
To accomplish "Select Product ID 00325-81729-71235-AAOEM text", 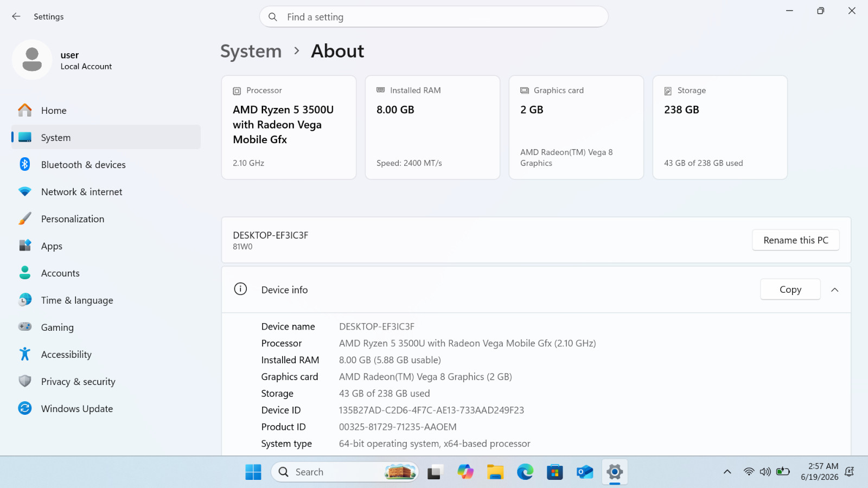I will pos(398,427).
